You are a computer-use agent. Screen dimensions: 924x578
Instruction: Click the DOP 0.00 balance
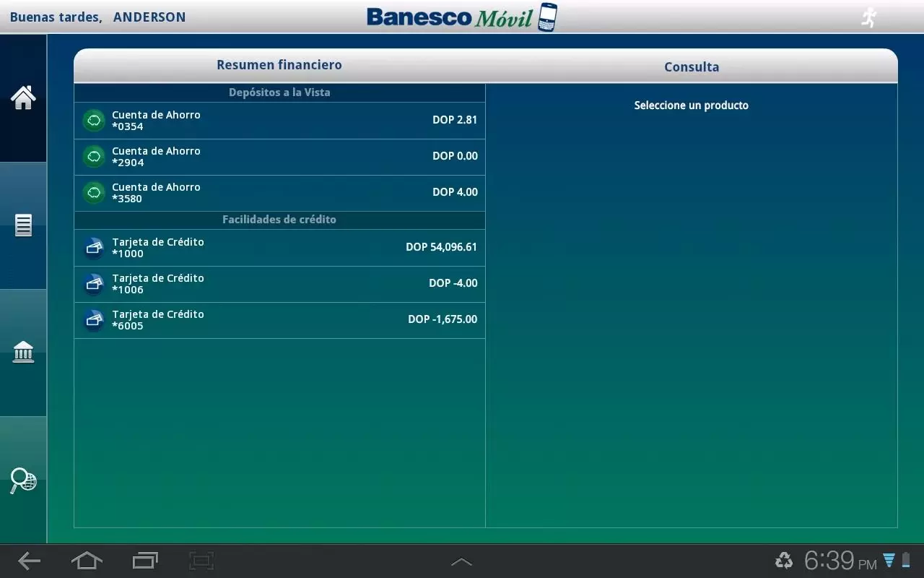pos(455,156)
